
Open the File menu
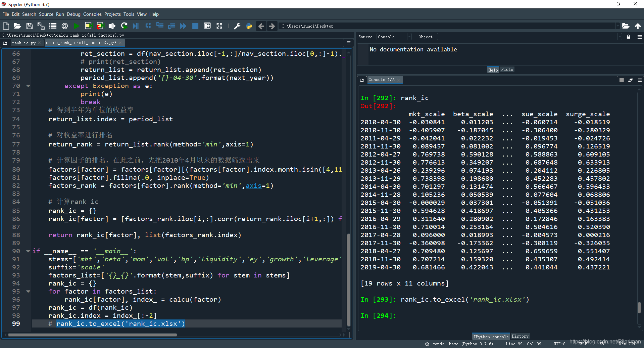(6, 14)
